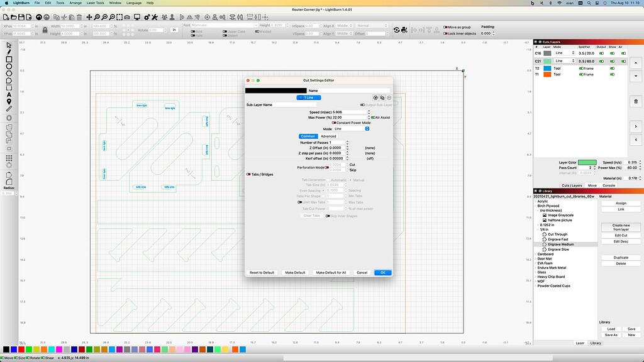Open the Font dropdown
Viewport: 644px width, 362px height.
(x=225, y=25)
